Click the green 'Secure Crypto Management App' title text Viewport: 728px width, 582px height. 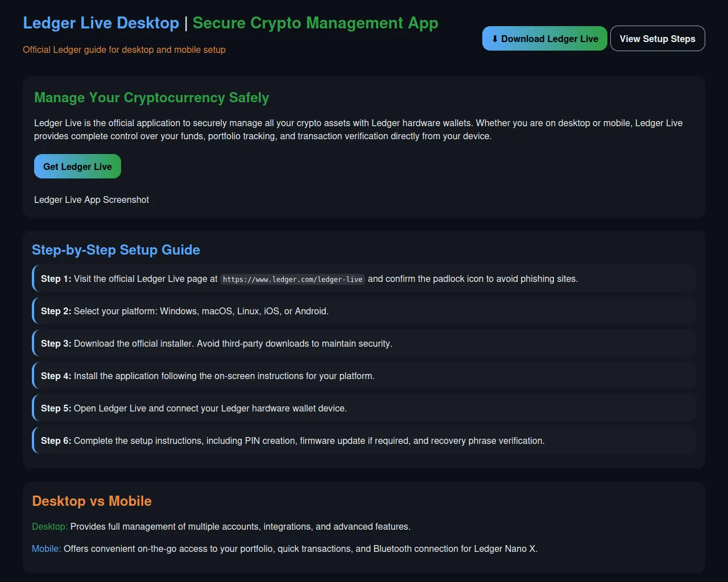pyautogui.click(x=316, y=23)
